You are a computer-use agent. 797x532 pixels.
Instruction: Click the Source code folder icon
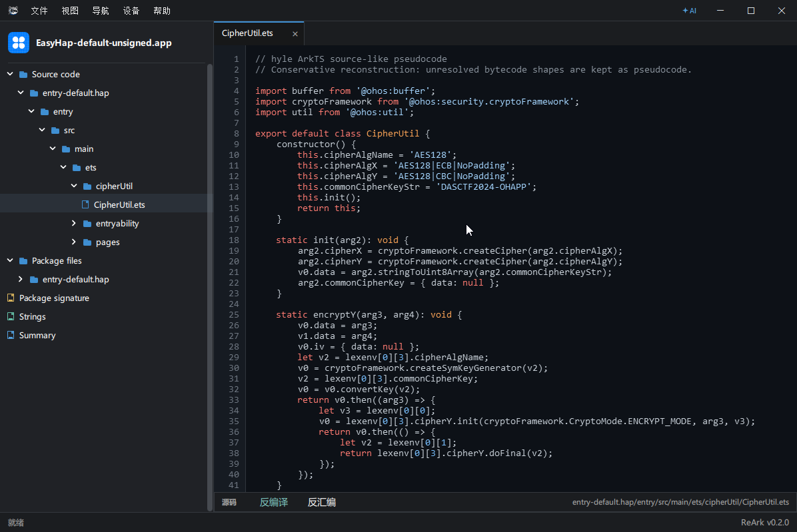(x=23, y=75)
